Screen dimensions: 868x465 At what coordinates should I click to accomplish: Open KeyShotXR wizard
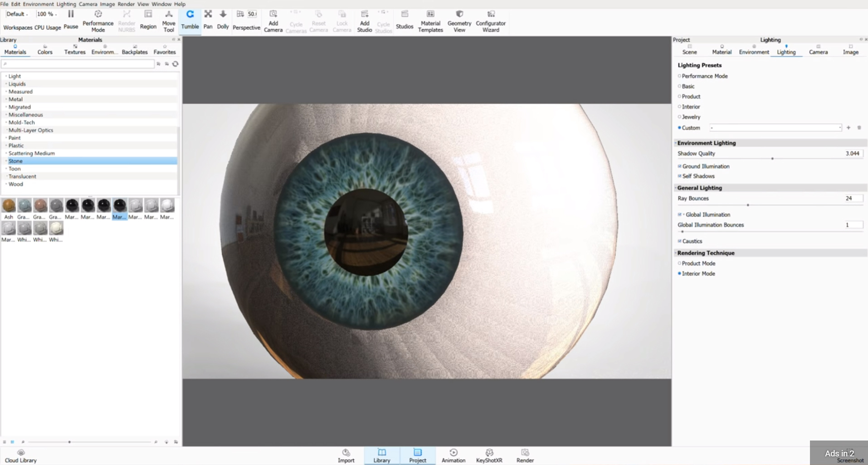pos(489,456)
